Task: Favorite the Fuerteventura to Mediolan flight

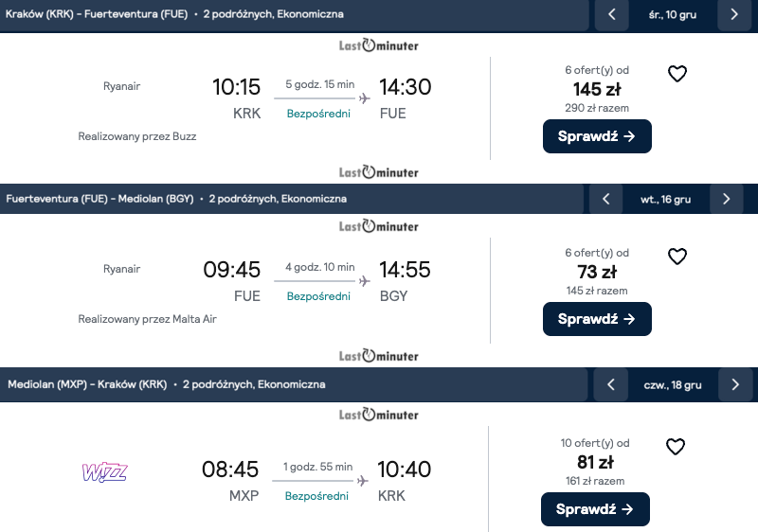Action: point(677,257)
